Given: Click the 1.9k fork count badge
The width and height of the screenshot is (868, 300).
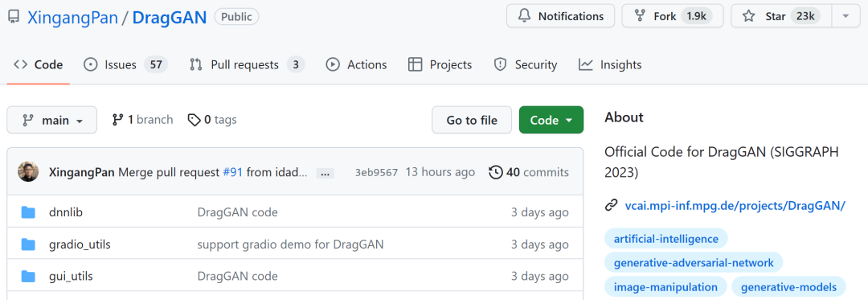Looking at the screenshot, I should 696,16.
